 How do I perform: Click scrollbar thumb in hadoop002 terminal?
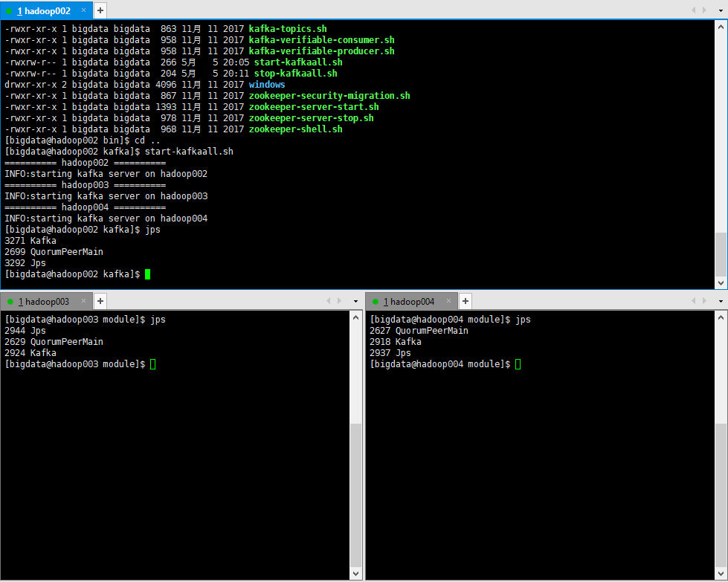point(721,253)
